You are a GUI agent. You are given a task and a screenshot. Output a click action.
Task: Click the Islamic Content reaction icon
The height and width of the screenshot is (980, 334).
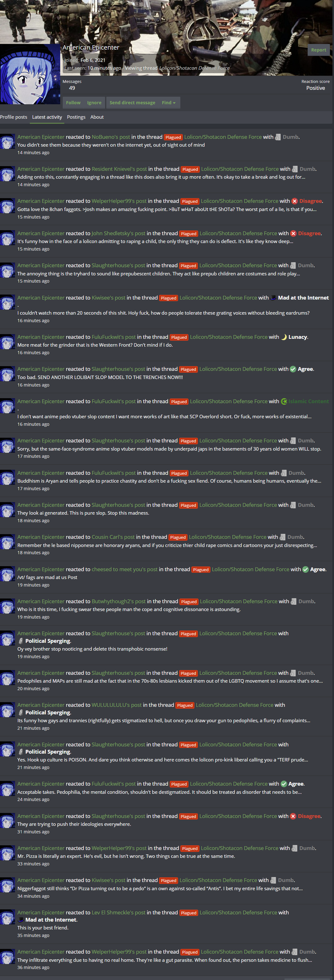[x=284, y=401]
